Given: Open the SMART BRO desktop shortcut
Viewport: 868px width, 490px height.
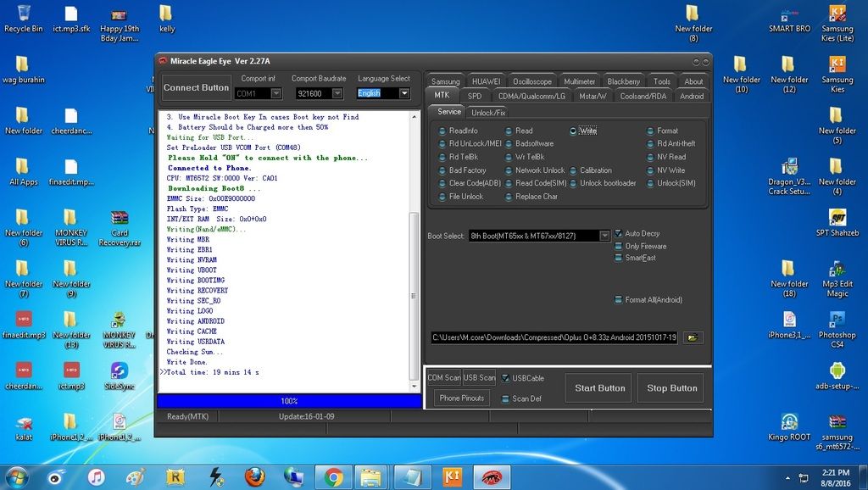Looking at the screenshot, I should point(789,19).
